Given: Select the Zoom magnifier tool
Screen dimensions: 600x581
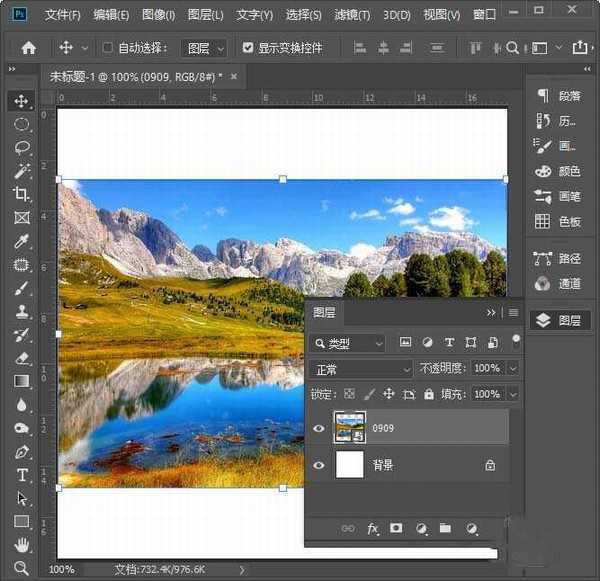Looking at the screenshot, I should (21, 568).
